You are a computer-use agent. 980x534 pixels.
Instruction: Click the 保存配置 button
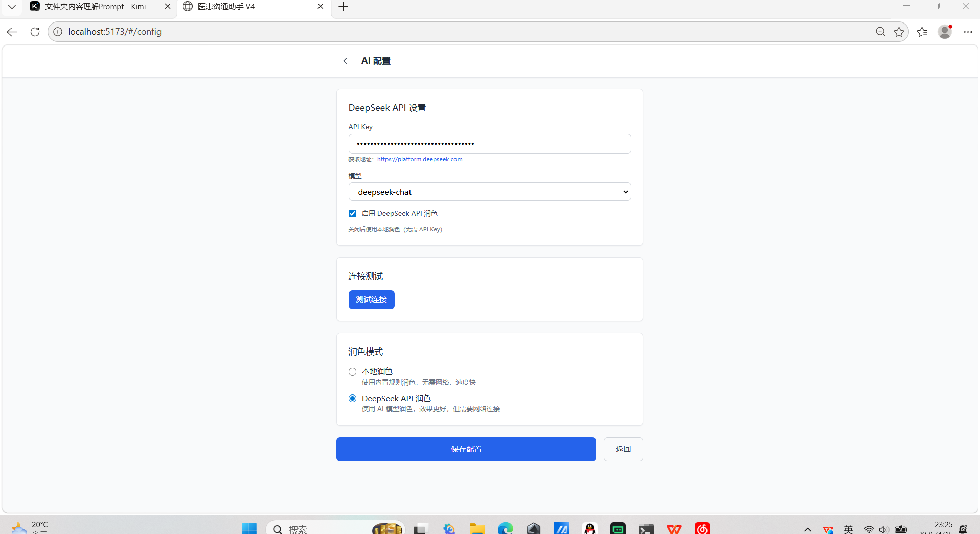point(466,449)
